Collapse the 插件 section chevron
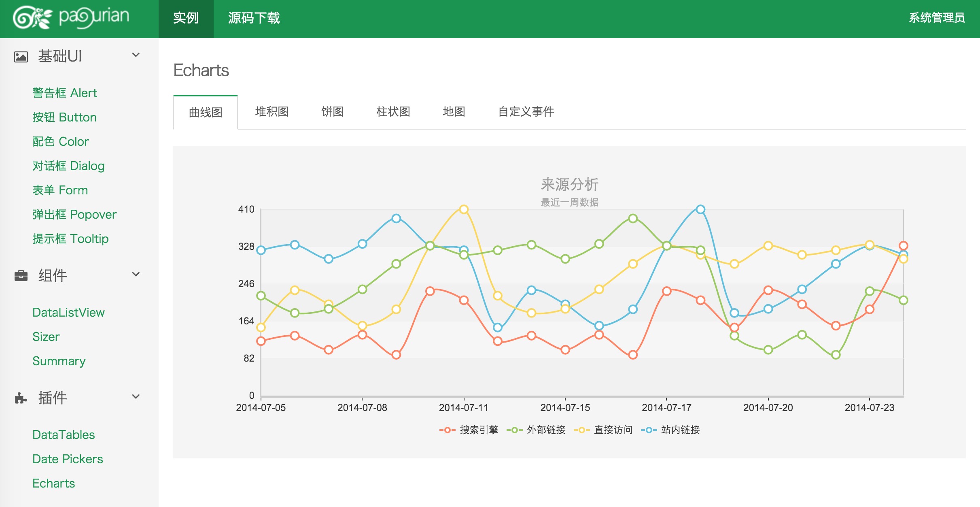This screenshot has height=507, width=980. click(x=136, y=397)
